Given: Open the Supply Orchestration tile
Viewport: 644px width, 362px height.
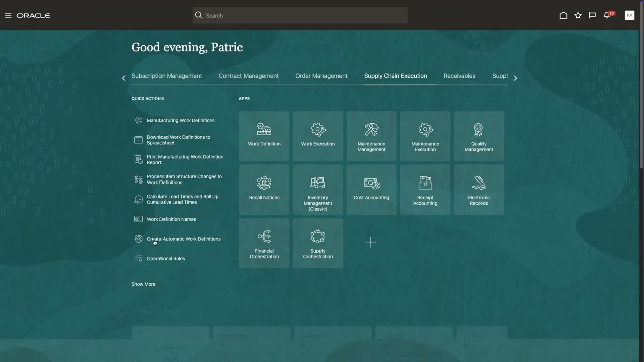Looking at the screenshot, I should click(317, 243).
